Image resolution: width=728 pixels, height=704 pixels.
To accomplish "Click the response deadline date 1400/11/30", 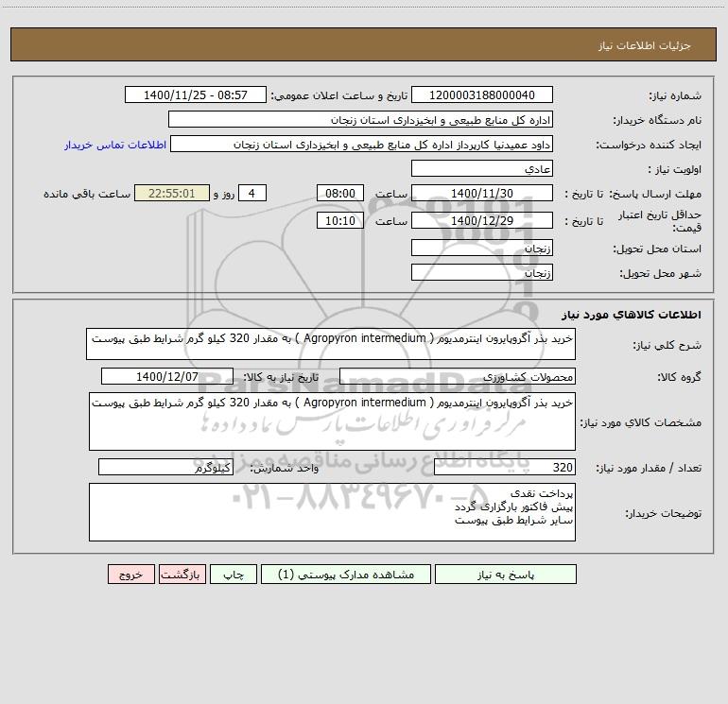I will 482,193.
